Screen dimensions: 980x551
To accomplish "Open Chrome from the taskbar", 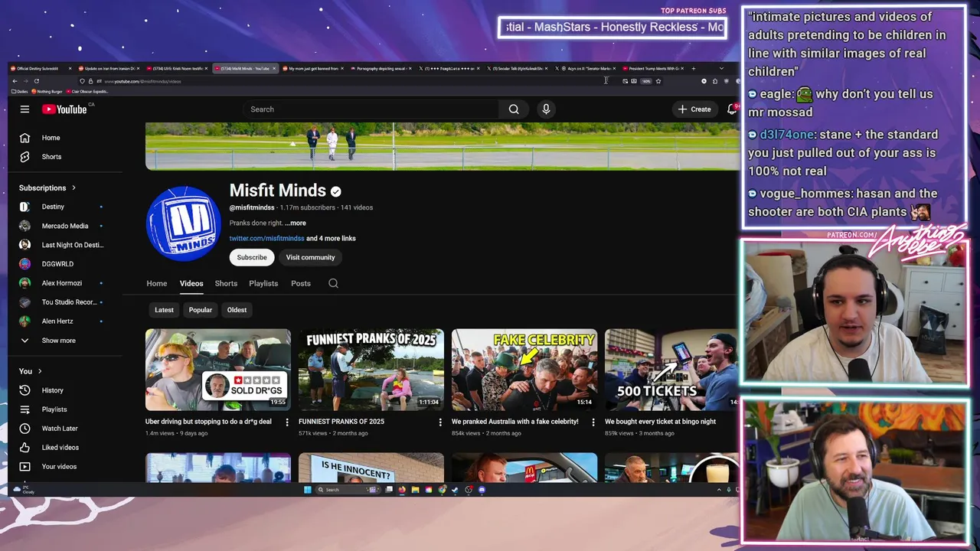I will point(443,490).
